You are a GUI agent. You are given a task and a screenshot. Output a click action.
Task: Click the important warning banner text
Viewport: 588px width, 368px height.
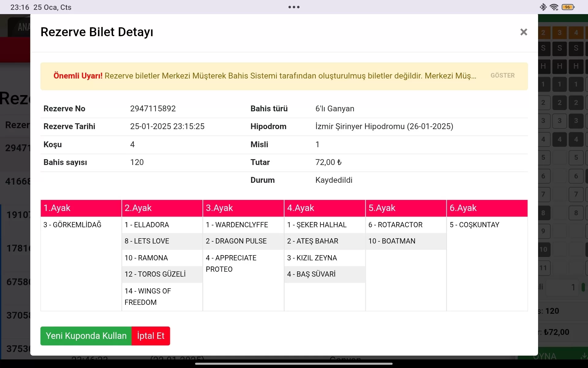click(265, 76)
